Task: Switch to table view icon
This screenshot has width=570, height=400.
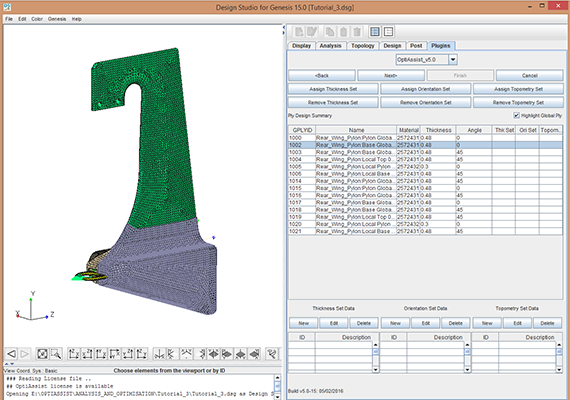Action: tap(375, 32)
